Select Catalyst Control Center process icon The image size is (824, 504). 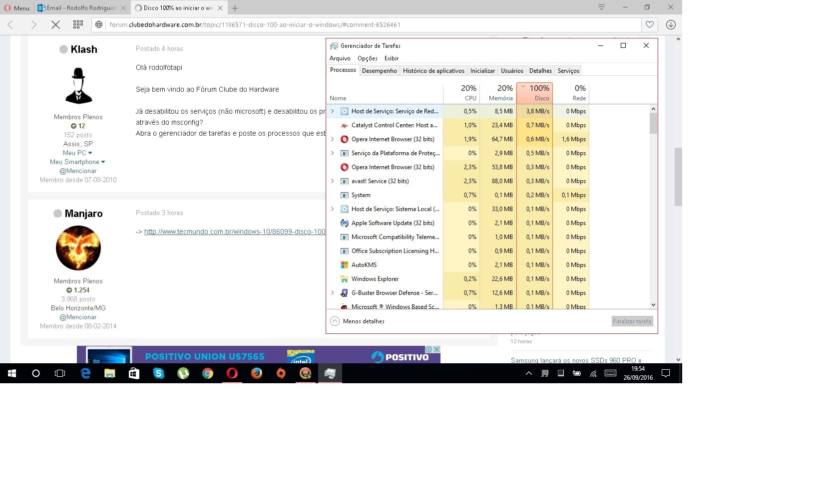click(x=344, y=125)
